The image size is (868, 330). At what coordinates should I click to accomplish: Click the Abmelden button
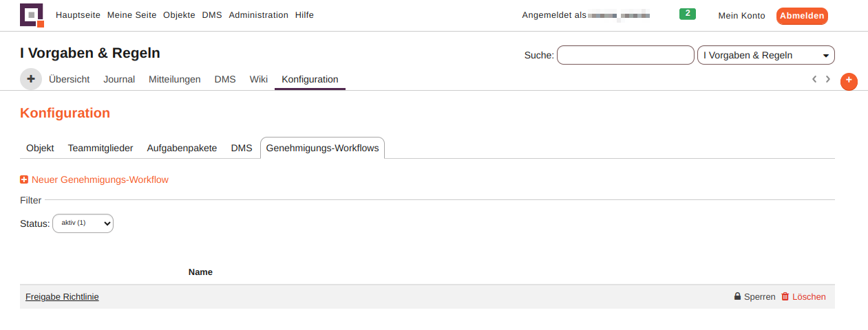[x=801, y=16]
